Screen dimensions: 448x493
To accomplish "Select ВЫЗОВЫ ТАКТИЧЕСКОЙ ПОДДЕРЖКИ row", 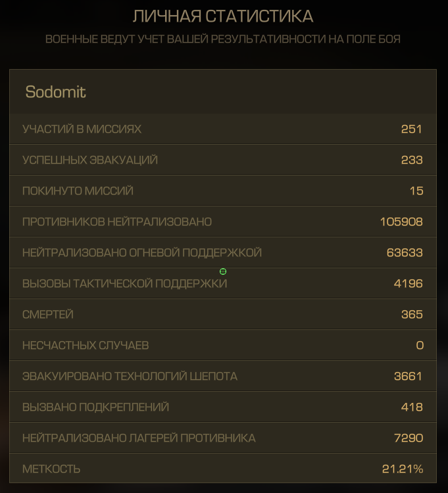I will (223, 283).
